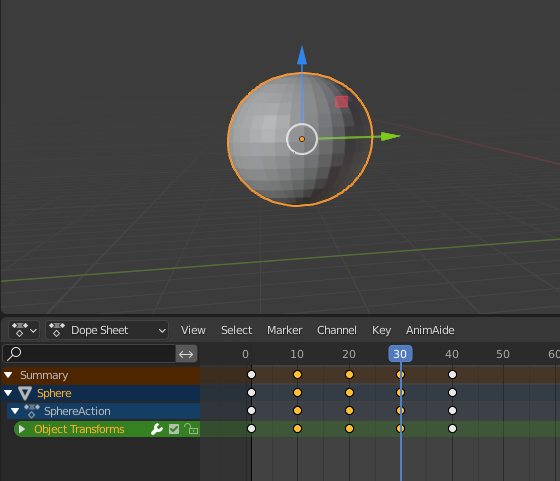Select Object Transforms keyframe at frame 10
This screenshot has width=560, height=481.
pos(297,429)
